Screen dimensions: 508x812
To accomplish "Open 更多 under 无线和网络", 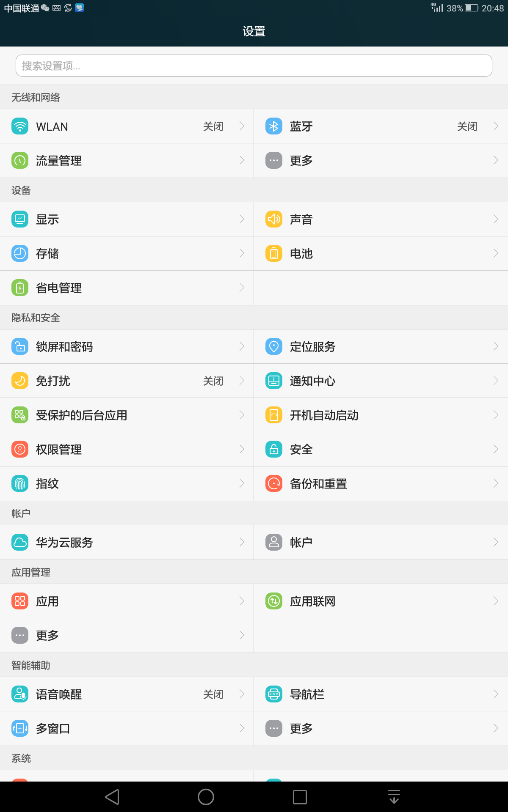I will [381, 161].
